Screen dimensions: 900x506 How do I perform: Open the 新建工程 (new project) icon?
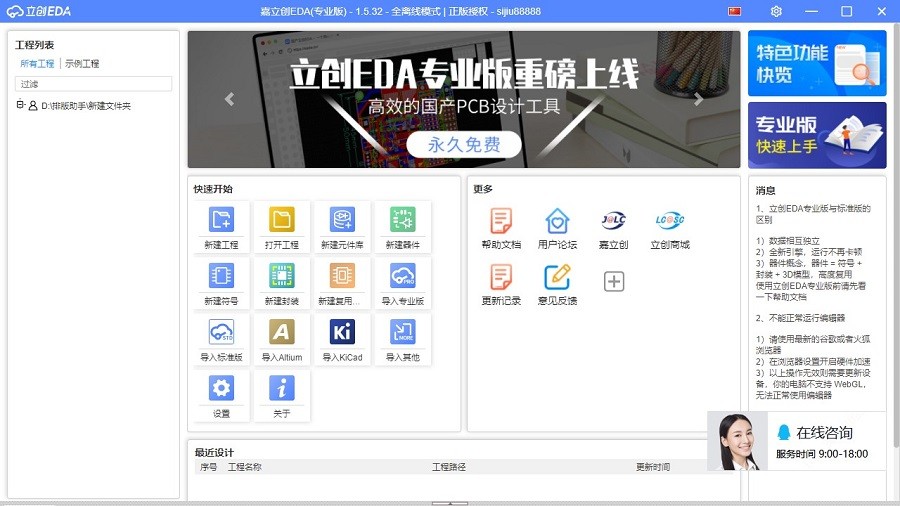coord(221,220)
